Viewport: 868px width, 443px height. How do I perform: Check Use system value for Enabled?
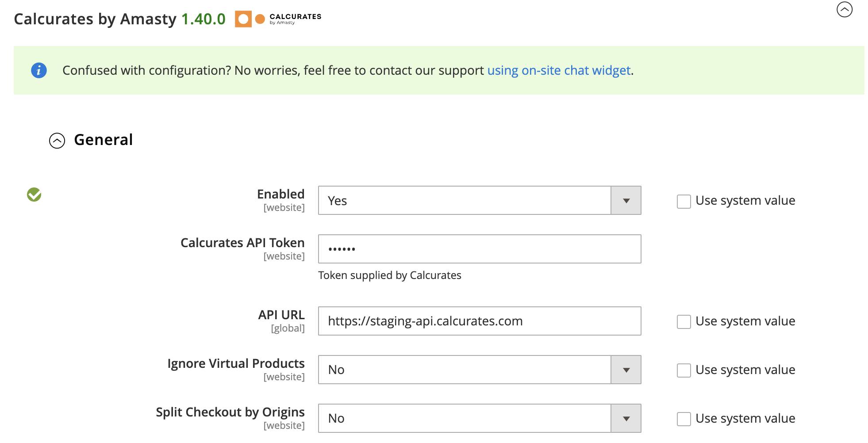click(684, 201)
